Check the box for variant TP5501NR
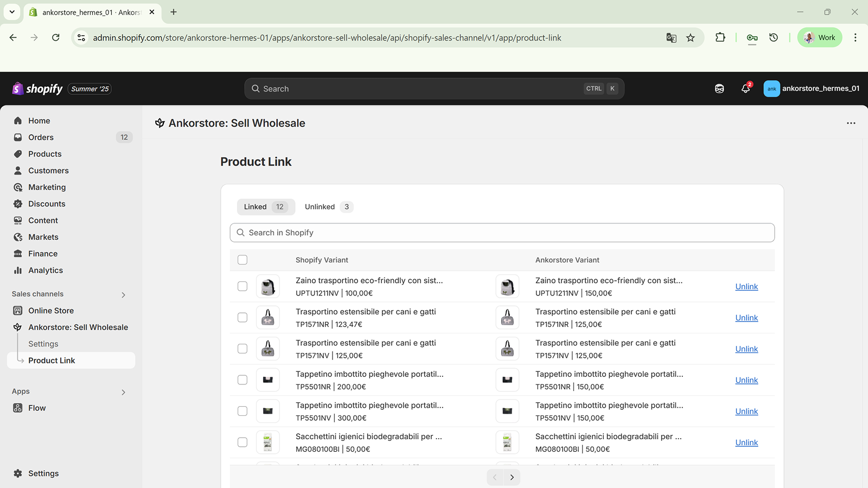The image size is (868, 488). click(x=242, y=380)
